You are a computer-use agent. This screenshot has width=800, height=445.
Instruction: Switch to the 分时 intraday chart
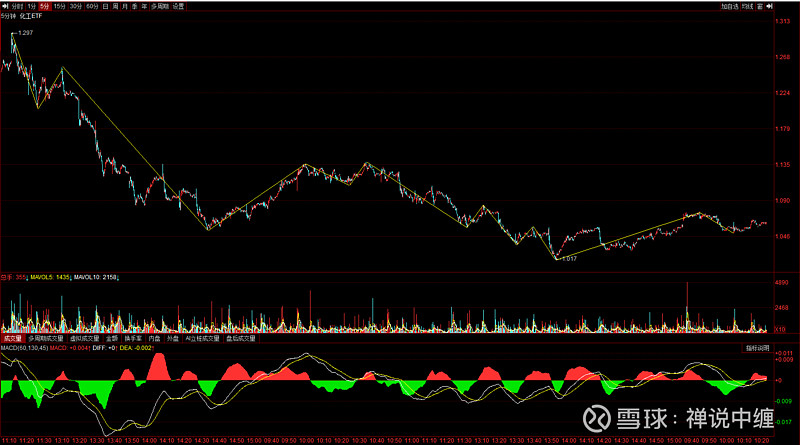coord(17,6)
